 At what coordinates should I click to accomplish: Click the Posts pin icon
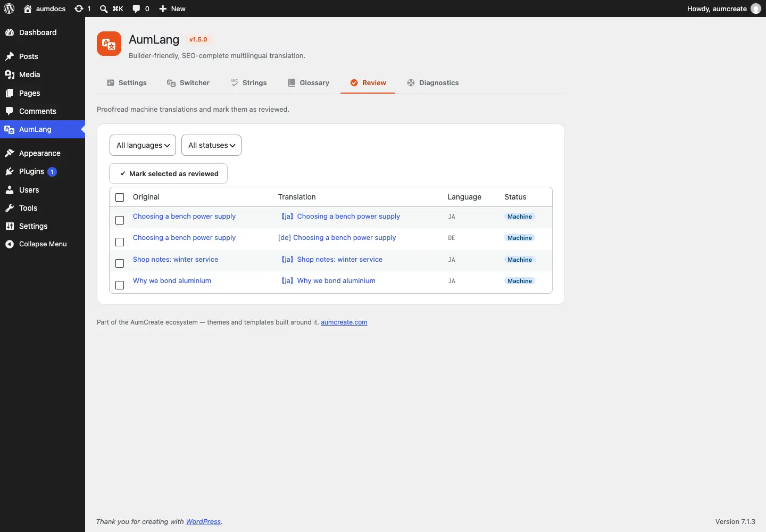click(10, 56)
